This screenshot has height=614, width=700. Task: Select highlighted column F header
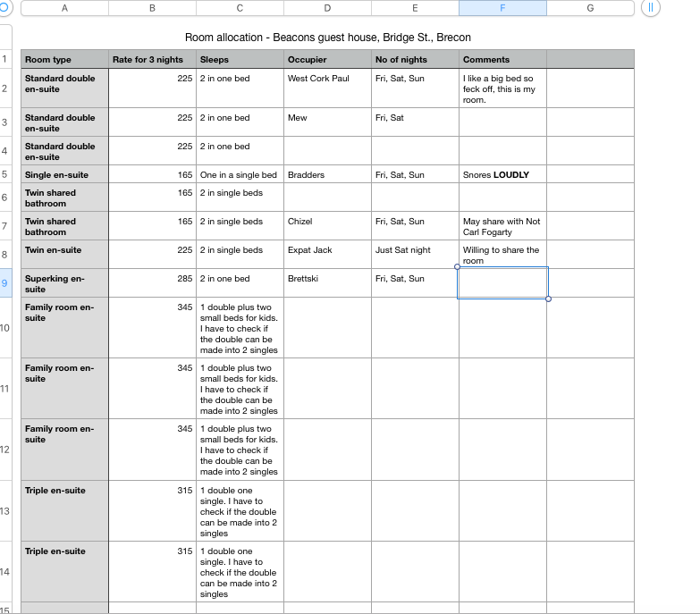(502, 8)
